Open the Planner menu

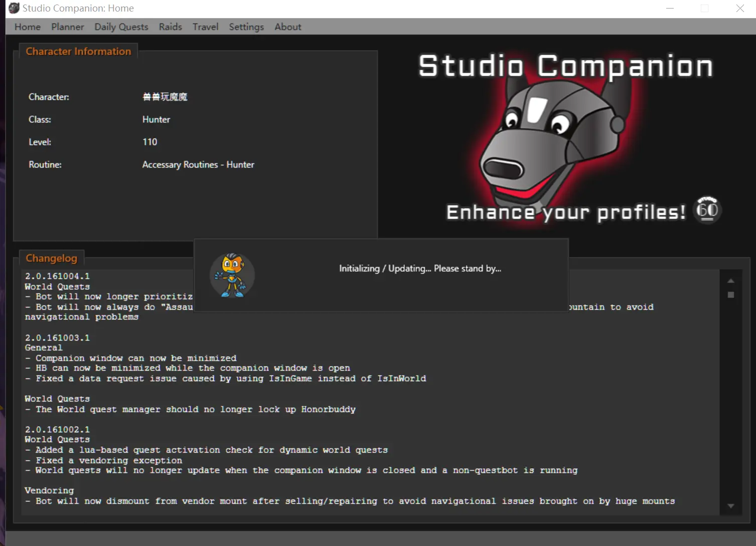68,27
